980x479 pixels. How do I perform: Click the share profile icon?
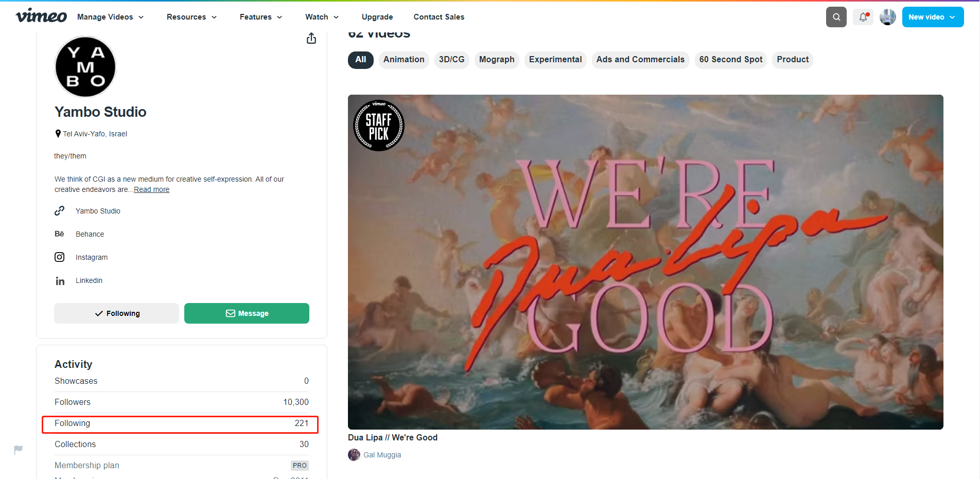point(311,39)
